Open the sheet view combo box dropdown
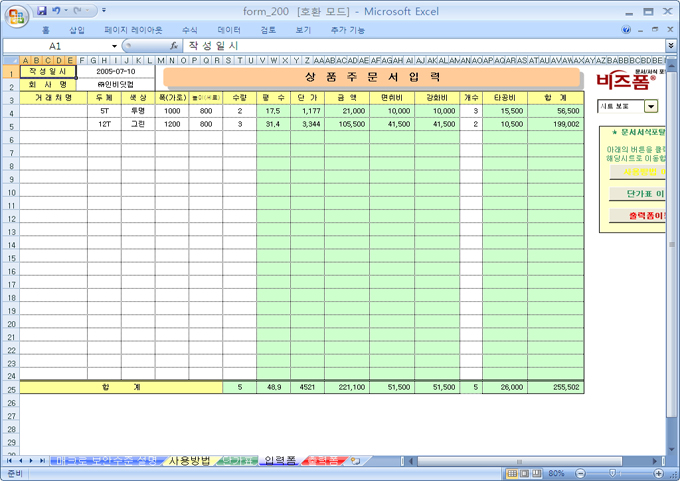Image resolution: width=680 pixels, height=481 pixels. [650, 106]
